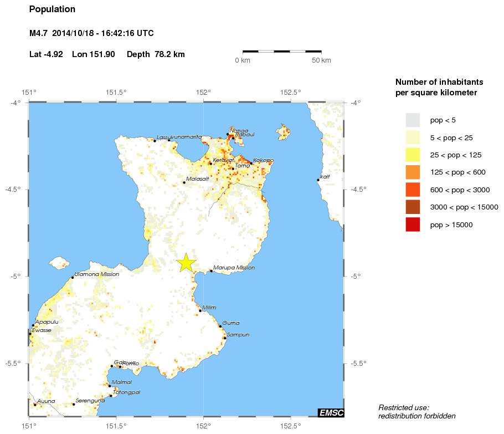This screenshot has width=504, height=434.
Task: Click the Malasait marker dot
Action: [x=184, y=182]
